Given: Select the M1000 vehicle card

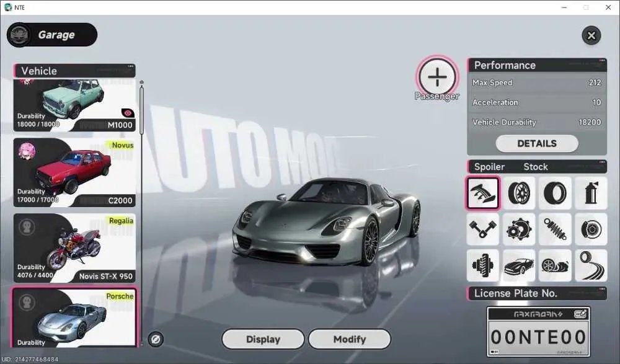Looking at the screenshot, I should 74,105.
